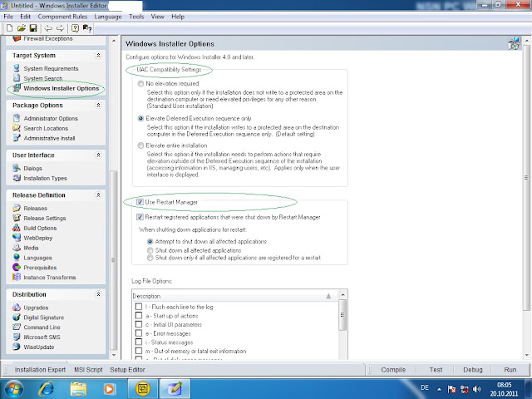The width and height of the screenshot is (532, 399).
Task: Click the sidebar scroll-down arrow
Action: click(x=114, y=355)
